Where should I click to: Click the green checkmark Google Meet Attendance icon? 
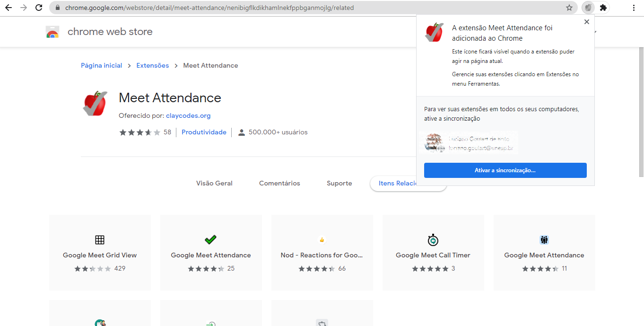(x=211, y=239)
